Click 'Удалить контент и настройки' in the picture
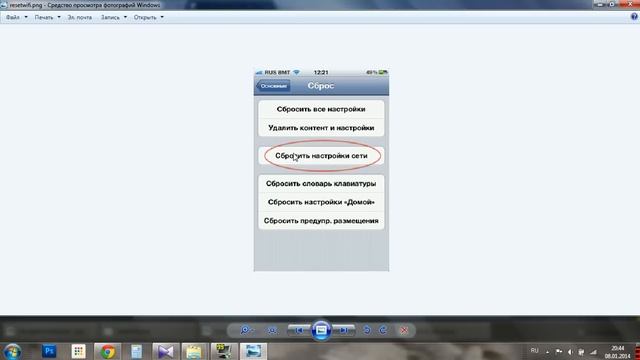 click(321, 128)
